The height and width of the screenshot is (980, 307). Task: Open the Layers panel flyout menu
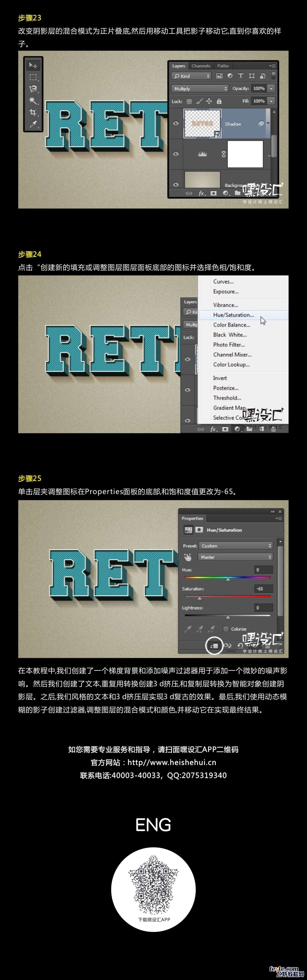point(272,66)
